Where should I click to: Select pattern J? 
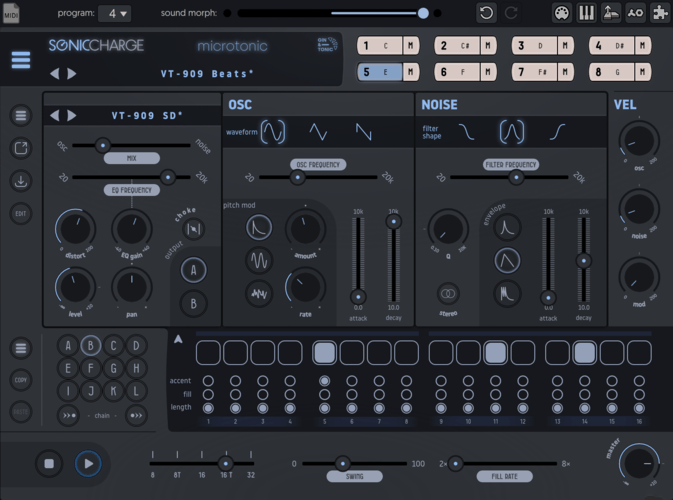91,391
